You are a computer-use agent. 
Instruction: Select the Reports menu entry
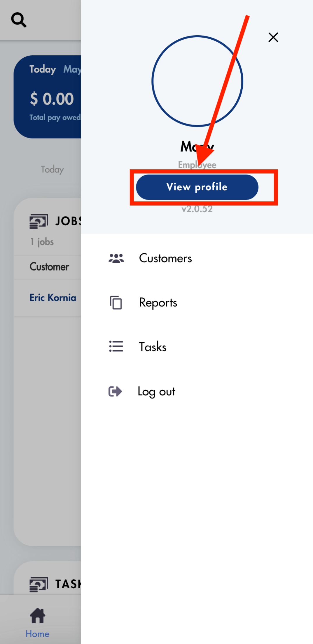click(158, 303)
